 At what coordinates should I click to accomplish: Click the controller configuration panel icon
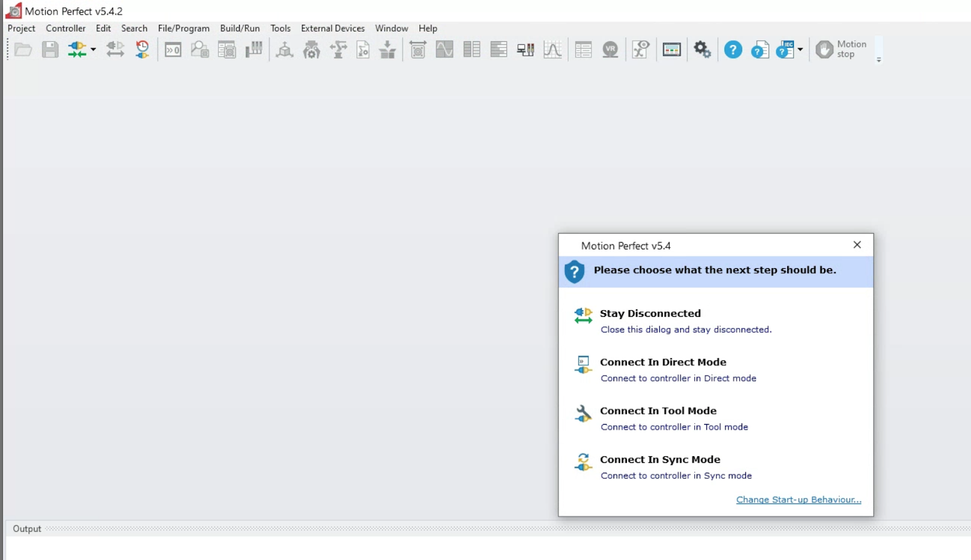(x=226, y=50)
